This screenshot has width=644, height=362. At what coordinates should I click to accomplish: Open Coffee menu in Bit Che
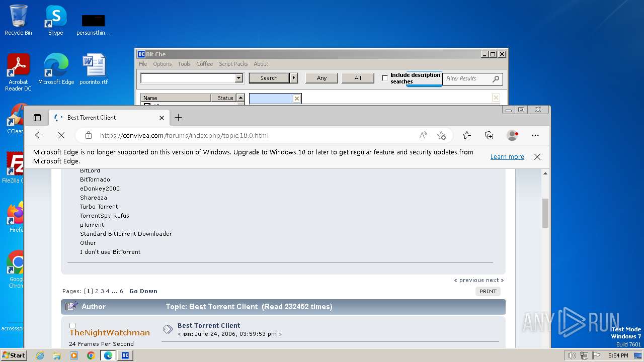(204, 64)
